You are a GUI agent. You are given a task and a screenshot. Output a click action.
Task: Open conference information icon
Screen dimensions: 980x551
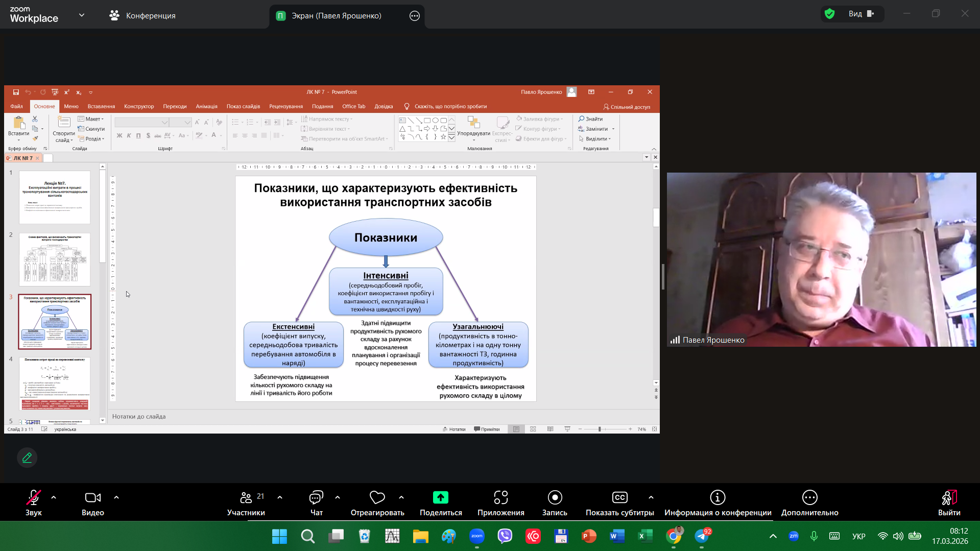tap(718, 497)
